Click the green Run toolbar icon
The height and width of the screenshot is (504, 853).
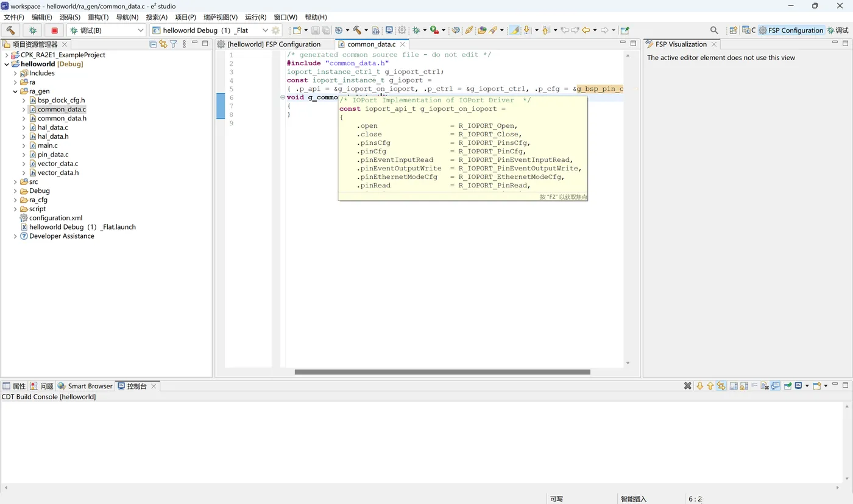pos(434,30)
